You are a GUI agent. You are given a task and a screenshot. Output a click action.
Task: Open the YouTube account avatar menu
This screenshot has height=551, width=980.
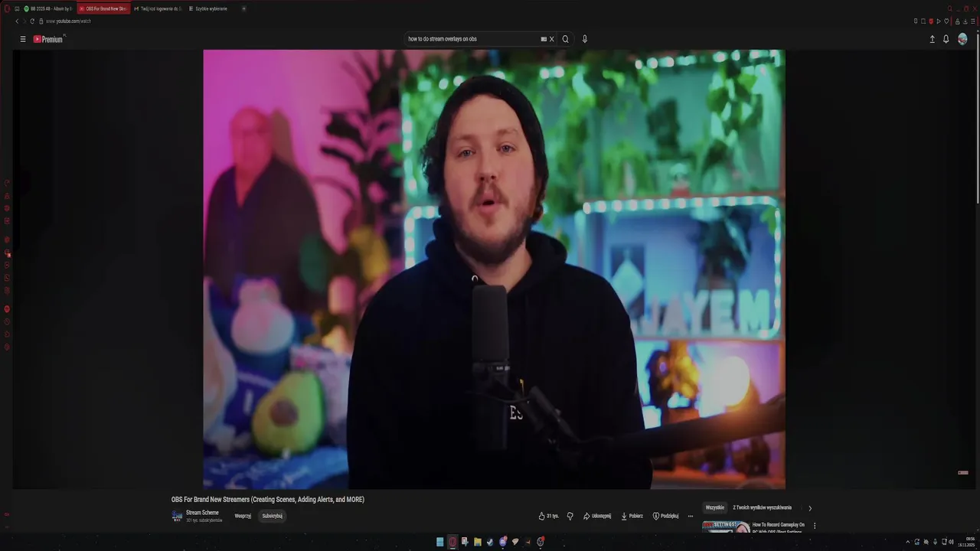click(x=962, y=39)
